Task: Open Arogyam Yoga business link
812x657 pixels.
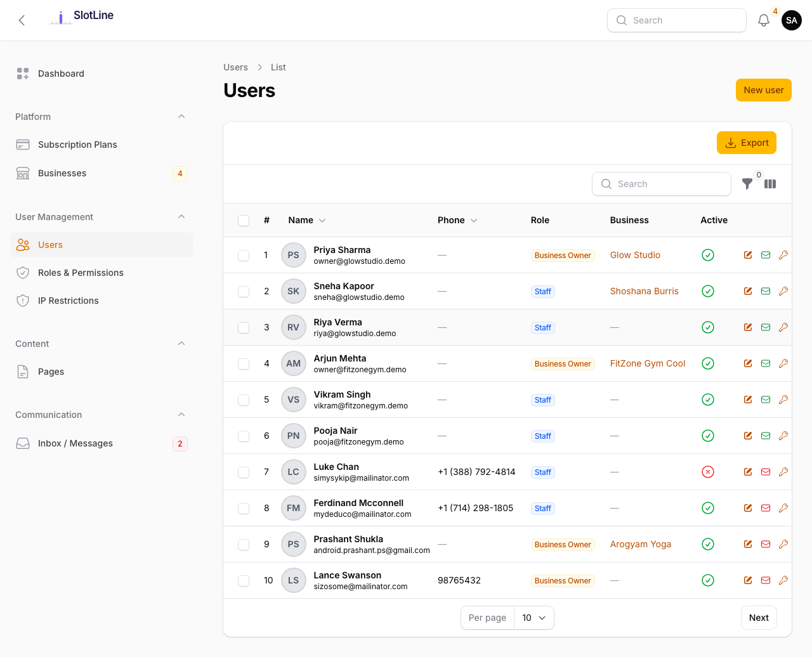Action: (641, 544)
